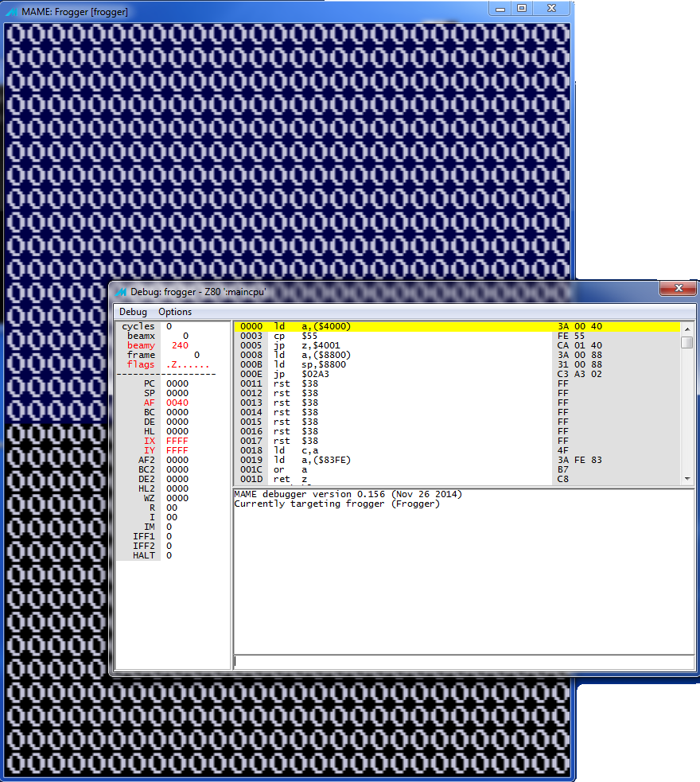The image size is (700, 782).
Task: Click the IFF1 register label
Action: [x=144, y=536]
